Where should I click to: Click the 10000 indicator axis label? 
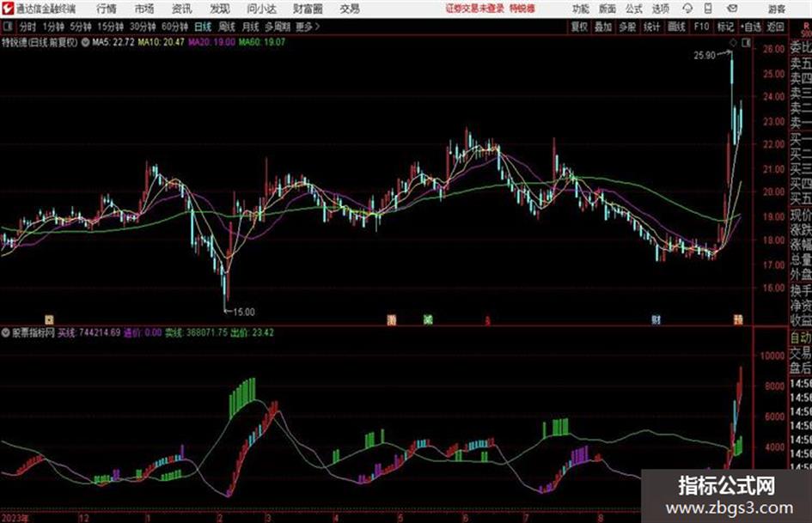pos(772,356)
